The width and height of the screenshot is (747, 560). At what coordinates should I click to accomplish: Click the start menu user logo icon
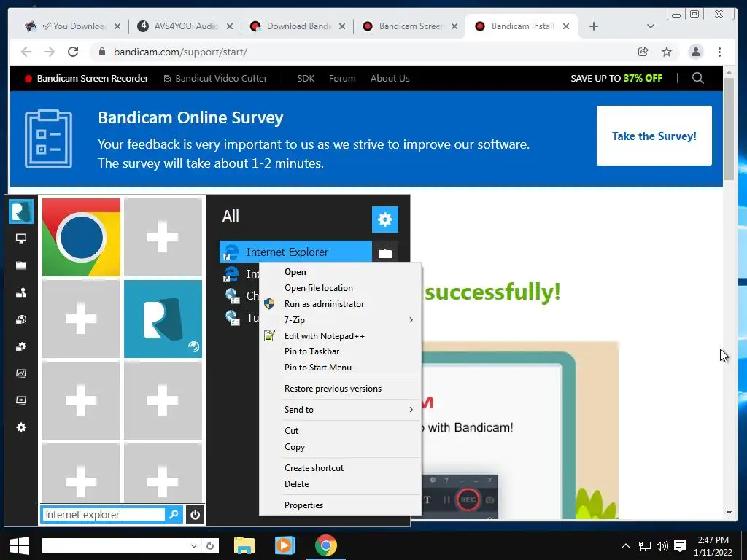(21, 211)
